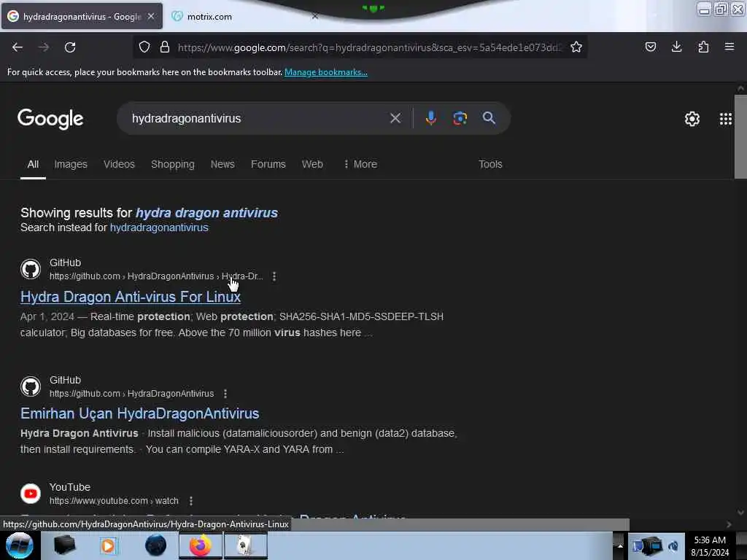Open the extensions puzzle icon
The width and height of the screenshot is (747, 560).
(703, 47)
